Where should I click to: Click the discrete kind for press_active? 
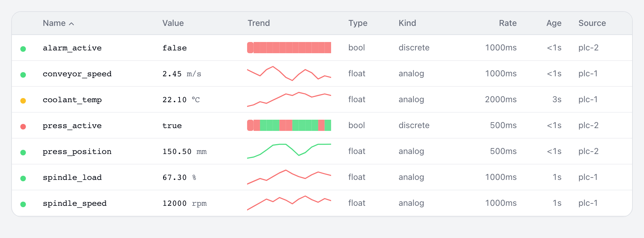point(414,125)
